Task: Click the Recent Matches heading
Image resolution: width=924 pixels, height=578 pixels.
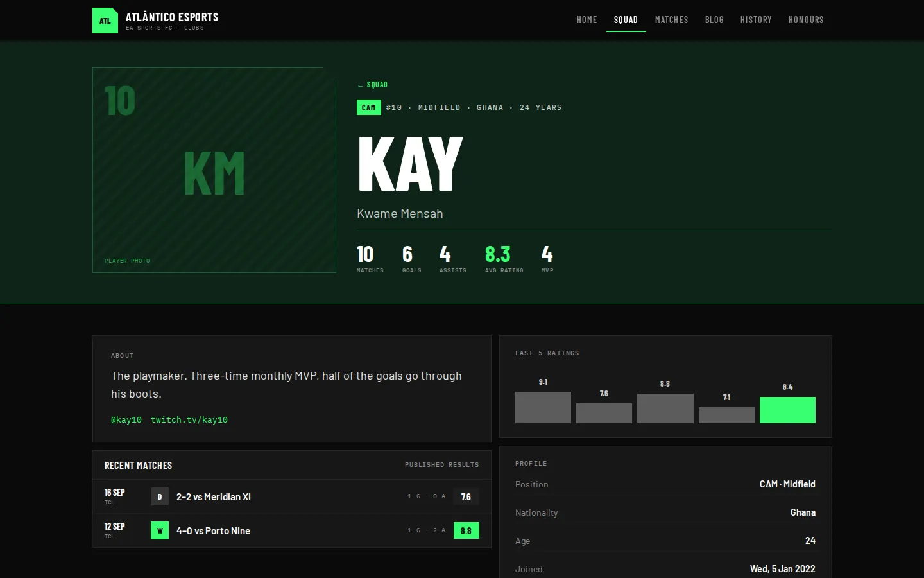Action: click(x=139, y=466)
